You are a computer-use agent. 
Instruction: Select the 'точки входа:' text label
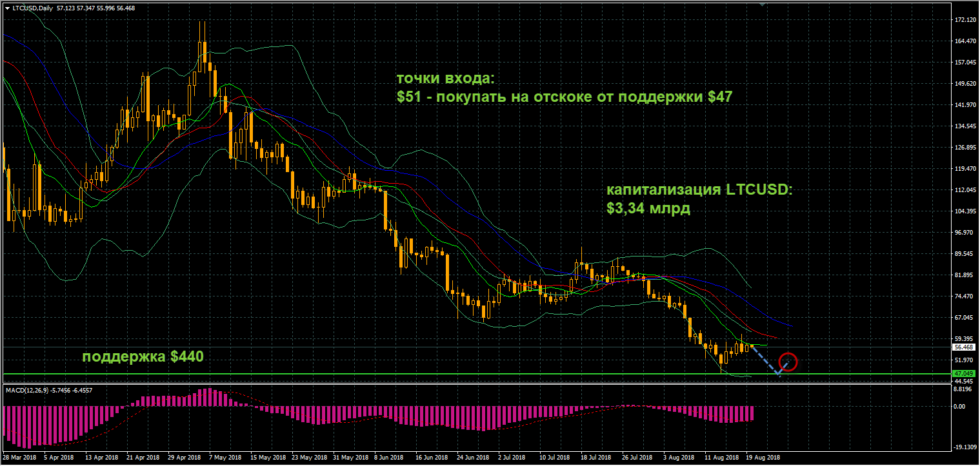445,79
